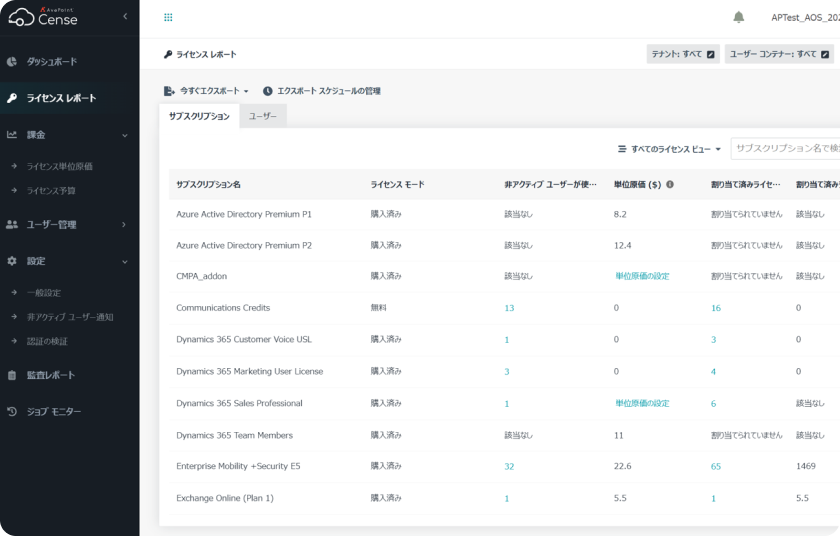
Task: Click assigned licenses 6 for Sales Professional
Action: 713,404
